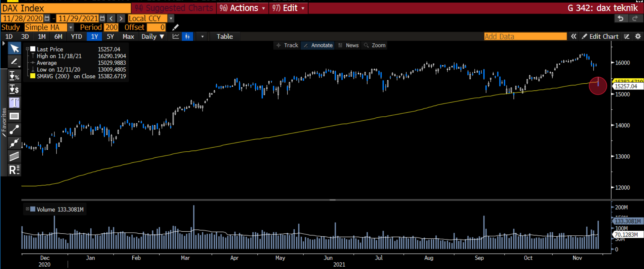Set range to 3D
Image resolution: width=644 pixels, height=269 pixels.
(x=25, y=36)
